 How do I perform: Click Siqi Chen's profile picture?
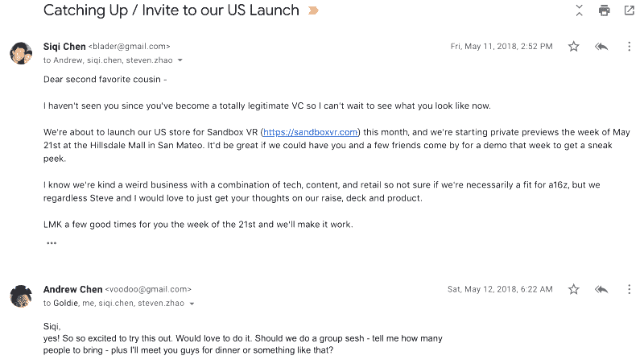(x=21, y=53)
